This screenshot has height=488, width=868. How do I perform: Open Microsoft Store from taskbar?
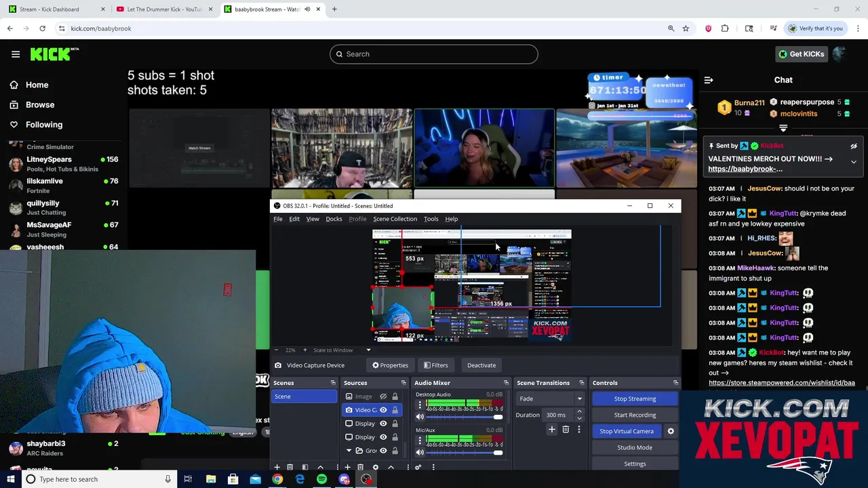[233, 479]
